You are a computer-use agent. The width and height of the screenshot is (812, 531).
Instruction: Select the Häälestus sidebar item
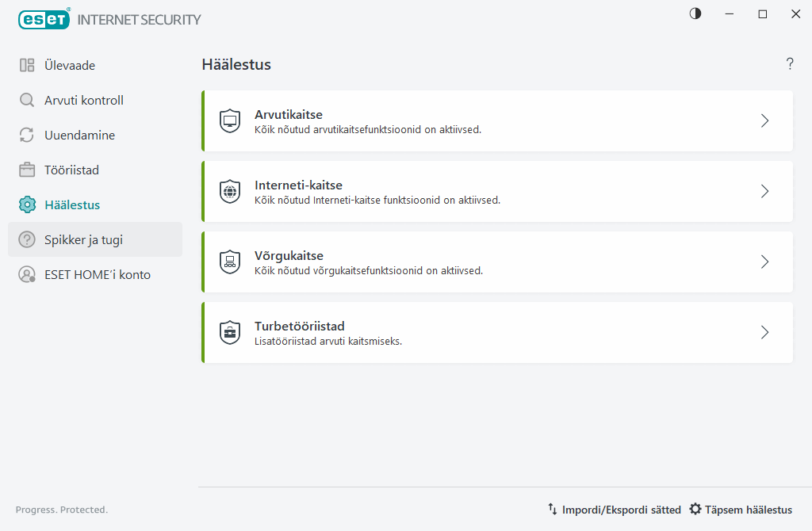[72, 205]
